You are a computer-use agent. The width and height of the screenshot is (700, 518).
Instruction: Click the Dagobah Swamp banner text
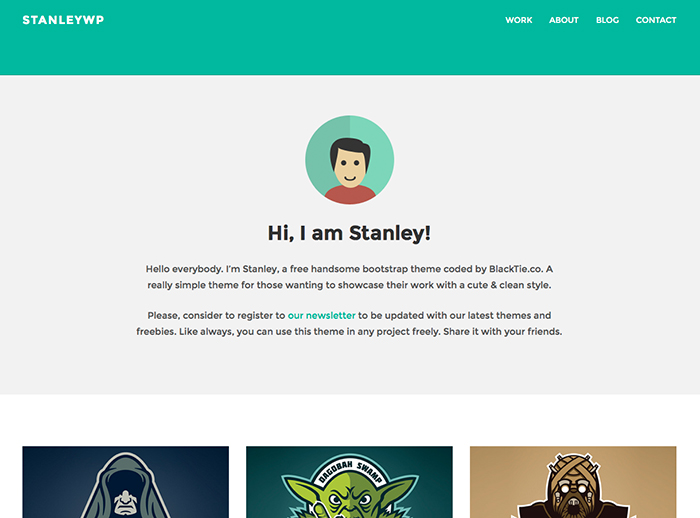click(x=350, y=472)
